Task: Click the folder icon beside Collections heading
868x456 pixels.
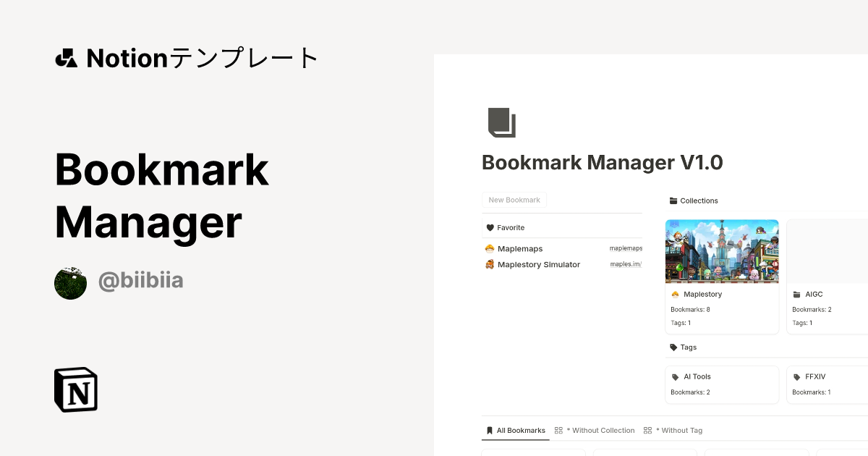Action: (675, 200)
